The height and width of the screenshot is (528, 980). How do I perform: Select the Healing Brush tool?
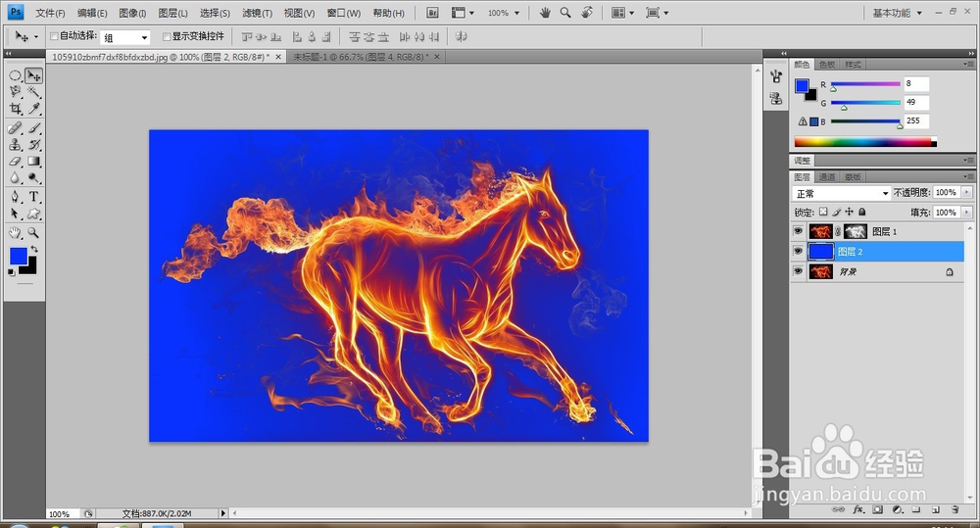[x=15, y=128]
